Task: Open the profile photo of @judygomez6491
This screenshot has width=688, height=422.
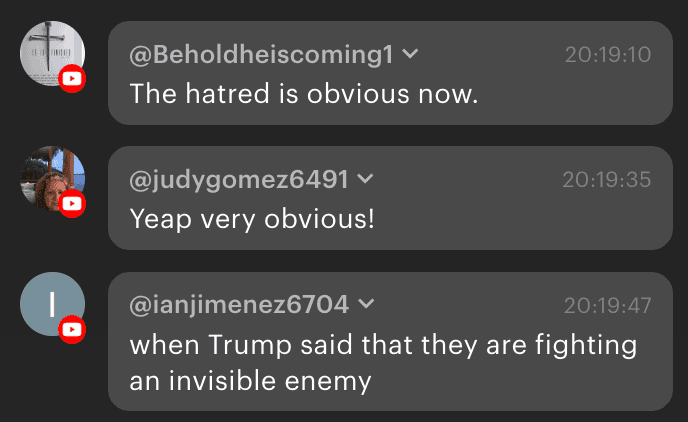Action: 50,176
